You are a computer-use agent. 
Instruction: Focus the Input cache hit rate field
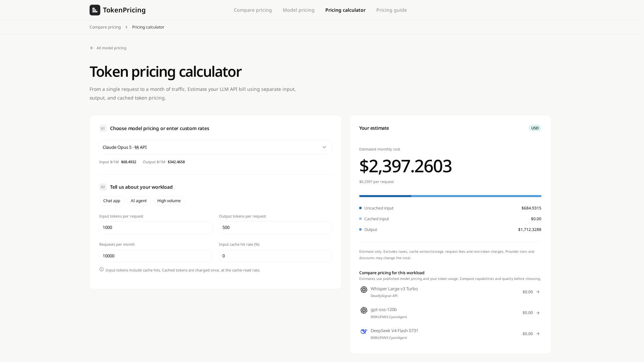coord(275,256)
